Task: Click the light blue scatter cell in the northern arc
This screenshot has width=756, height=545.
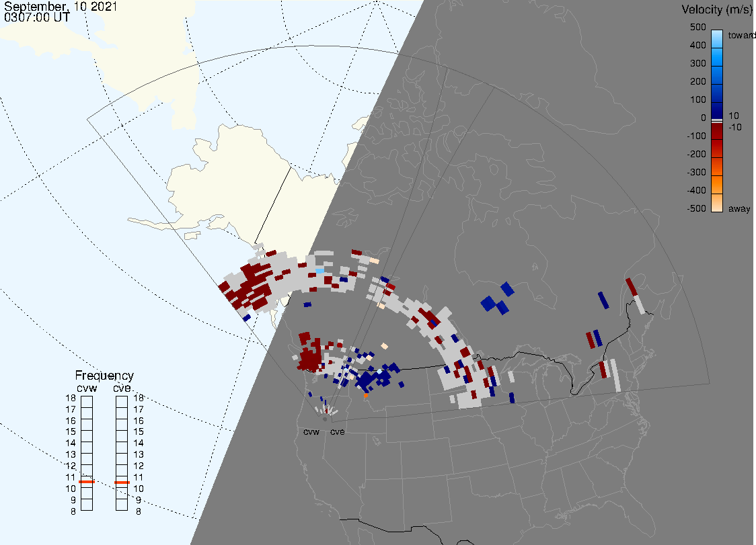Action: pos(319,271)
